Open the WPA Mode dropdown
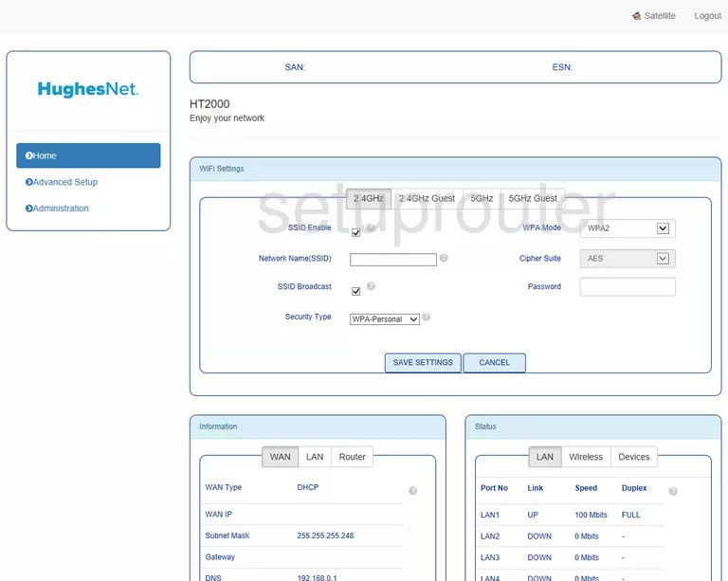This screenshot has width=728, height=581. [628, 228]
